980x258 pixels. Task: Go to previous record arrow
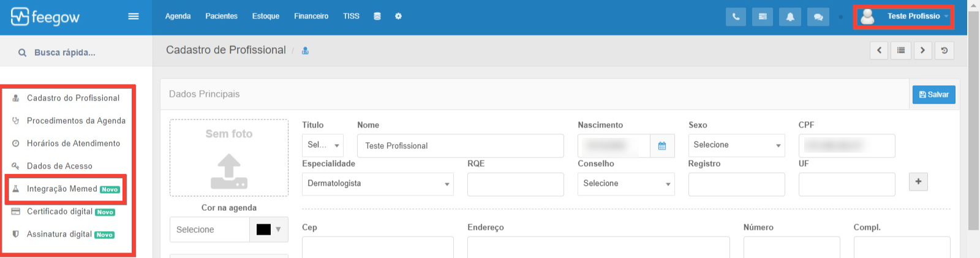879,50
